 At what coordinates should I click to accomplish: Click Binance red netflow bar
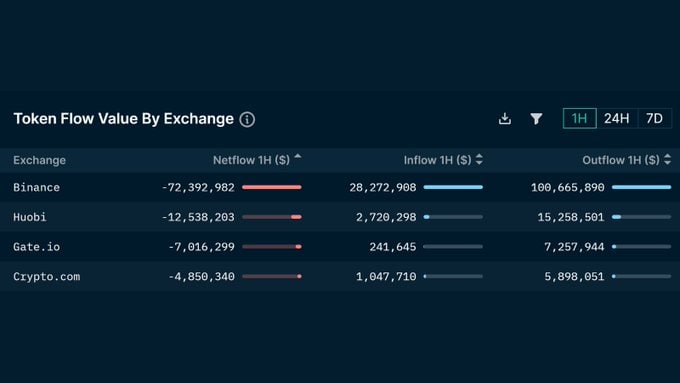pos(272,187)
